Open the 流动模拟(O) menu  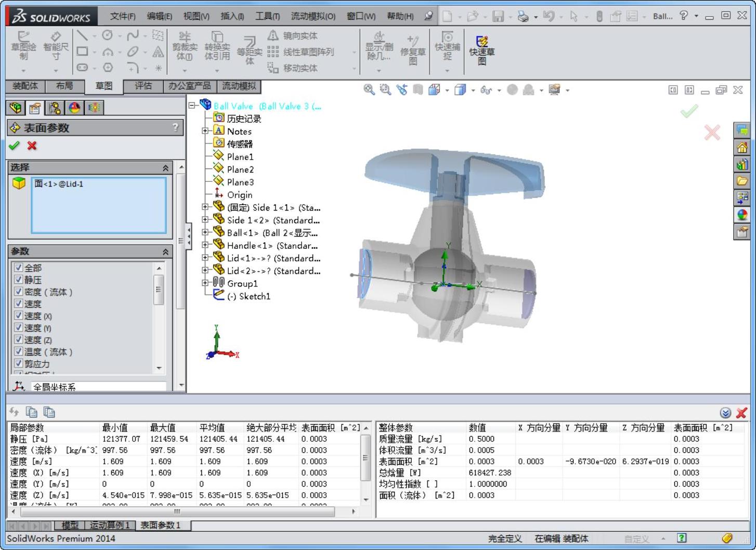(x=313, y=16)
